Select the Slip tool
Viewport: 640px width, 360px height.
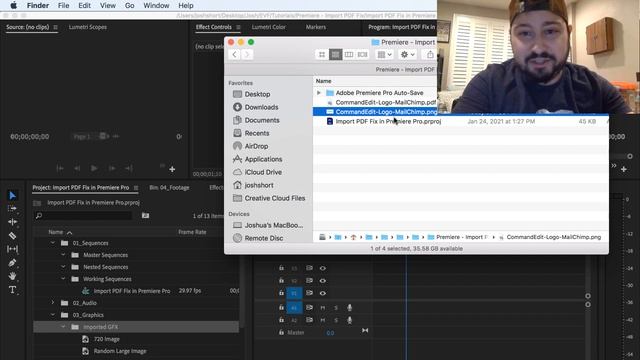[x=12, y=249]
